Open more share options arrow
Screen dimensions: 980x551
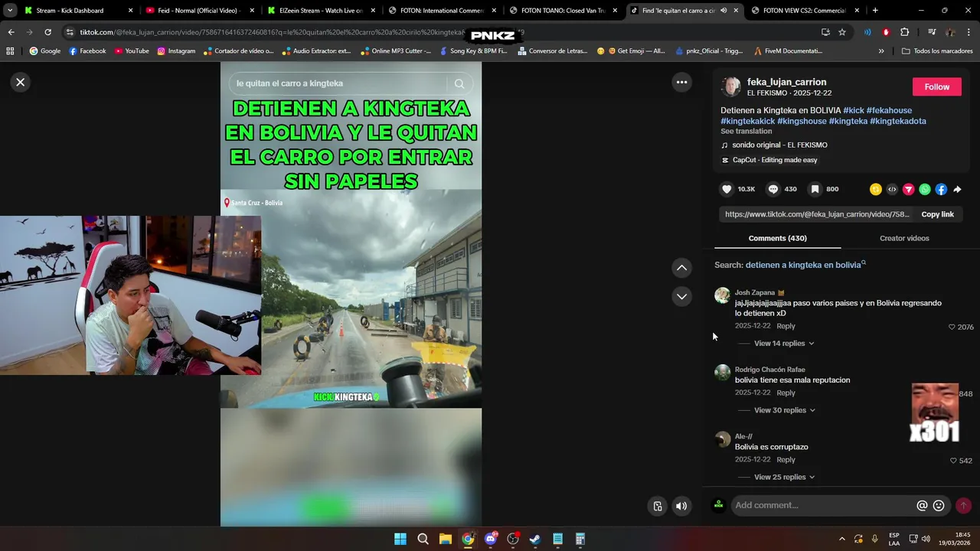point(957,189)
